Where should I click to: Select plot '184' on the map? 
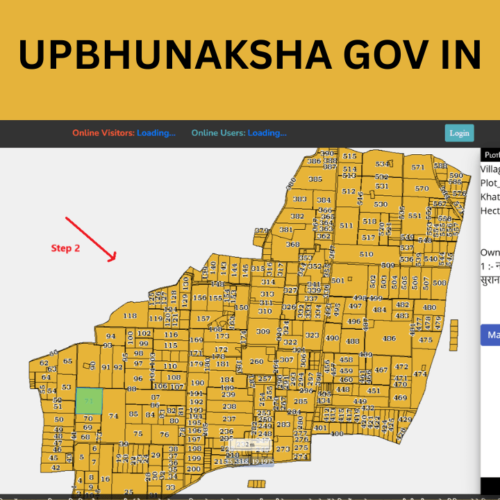coord(227,379)
